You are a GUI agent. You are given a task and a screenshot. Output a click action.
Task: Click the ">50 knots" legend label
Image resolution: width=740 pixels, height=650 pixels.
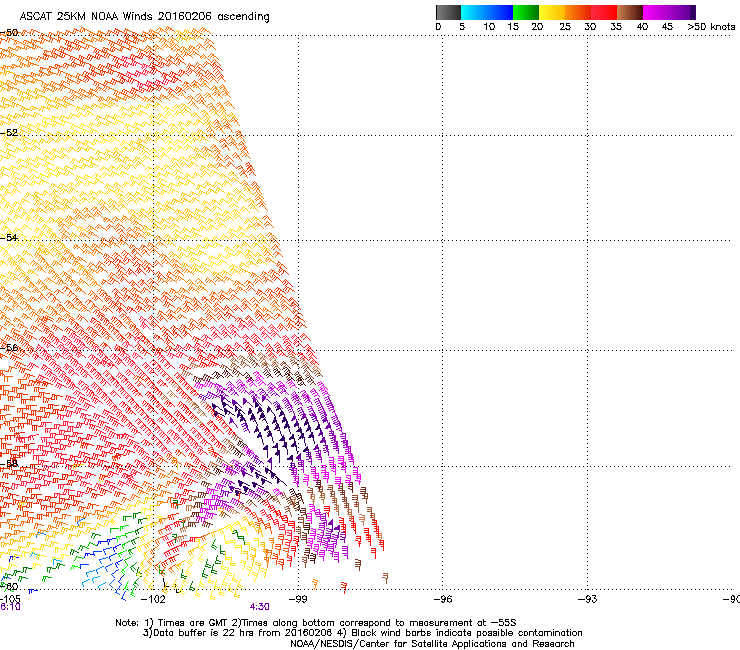coord(711,27)
